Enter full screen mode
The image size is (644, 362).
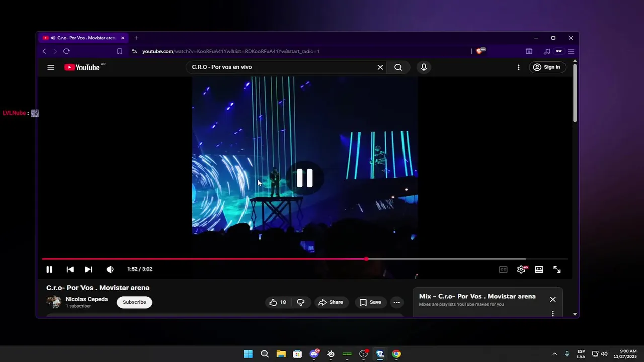click(557, 269)
